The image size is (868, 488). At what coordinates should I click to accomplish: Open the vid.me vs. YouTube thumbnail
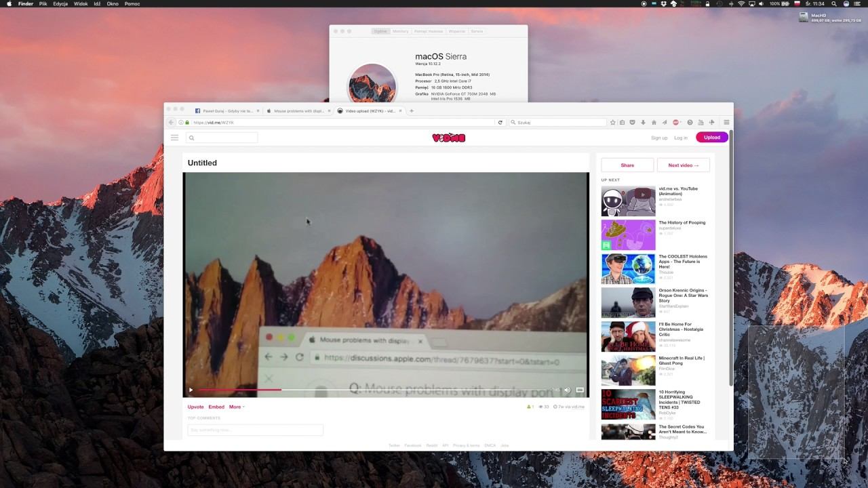pos(628,201)
